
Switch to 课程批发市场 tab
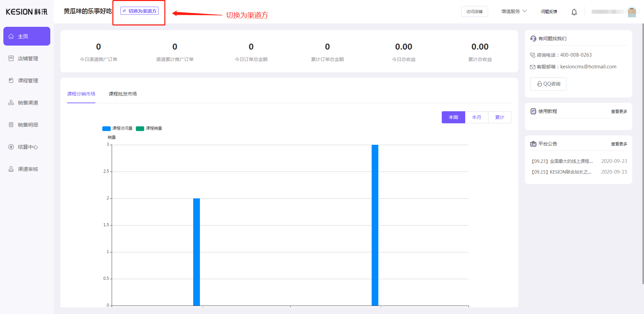pos(122,94)
